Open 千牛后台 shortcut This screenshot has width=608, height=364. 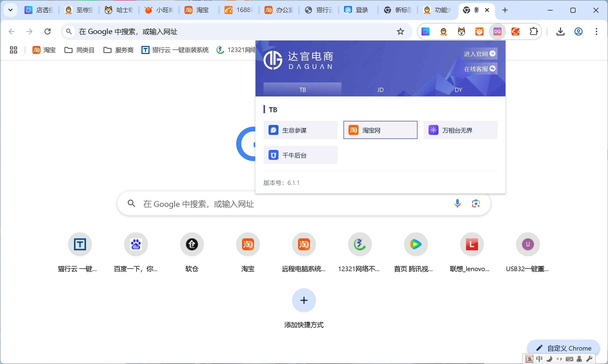coord(300,155)
